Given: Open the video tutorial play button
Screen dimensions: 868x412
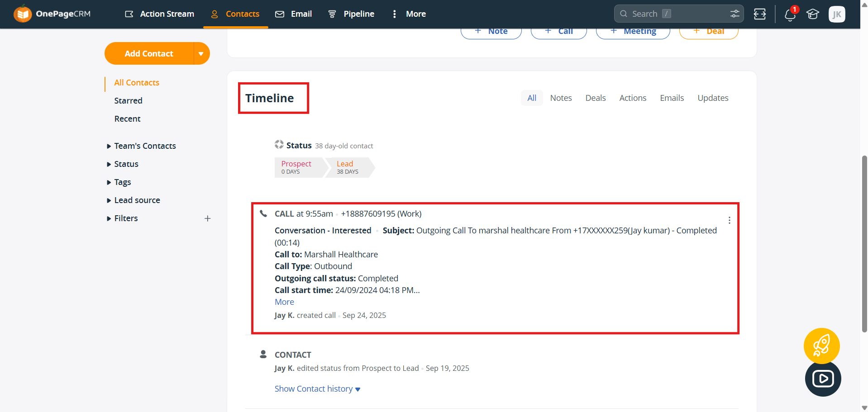Looking at the screenshot, I should coord(823,379).
